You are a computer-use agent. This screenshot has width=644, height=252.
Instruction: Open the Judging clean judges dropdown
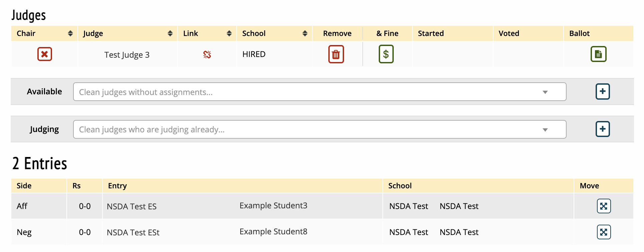[x=319, y=130]
